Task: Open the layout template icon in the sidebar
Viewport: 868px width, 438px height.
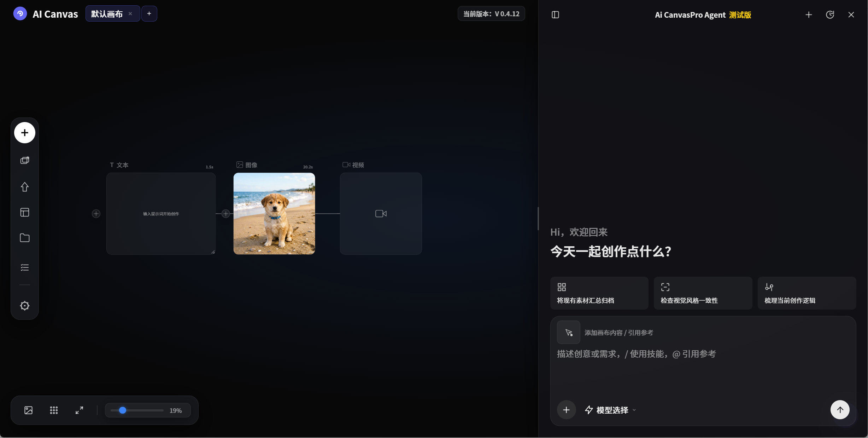Action: tap(25, 212)
